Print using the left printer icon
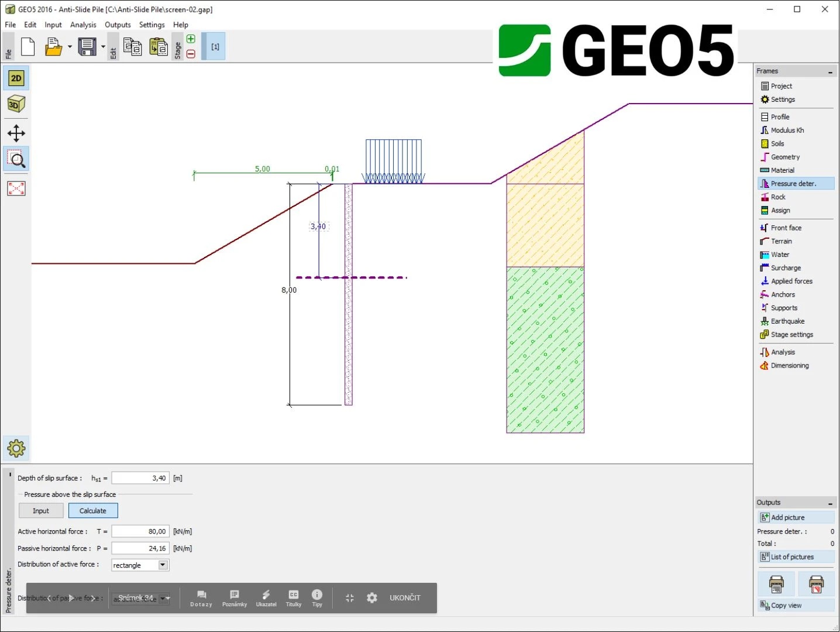The image size is (840, 632). coord(776,583)
